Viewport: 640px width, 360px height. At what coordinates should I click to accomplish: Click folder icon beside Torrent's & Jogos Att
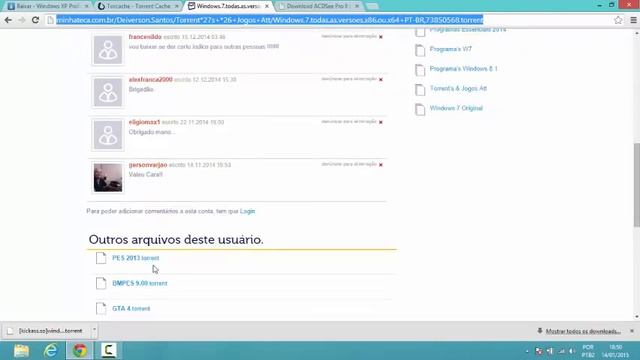[420, 89]
